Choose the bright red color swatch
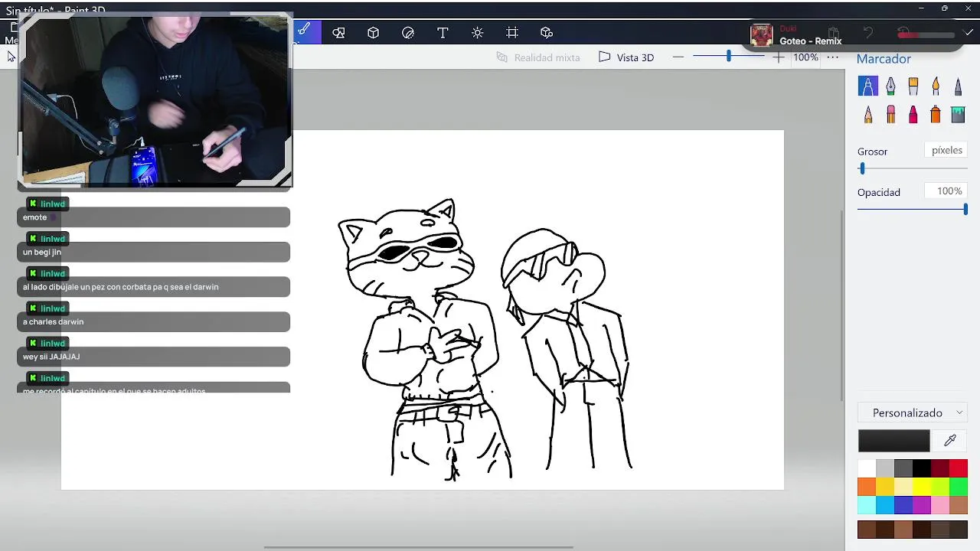 [x=959, y=468]
